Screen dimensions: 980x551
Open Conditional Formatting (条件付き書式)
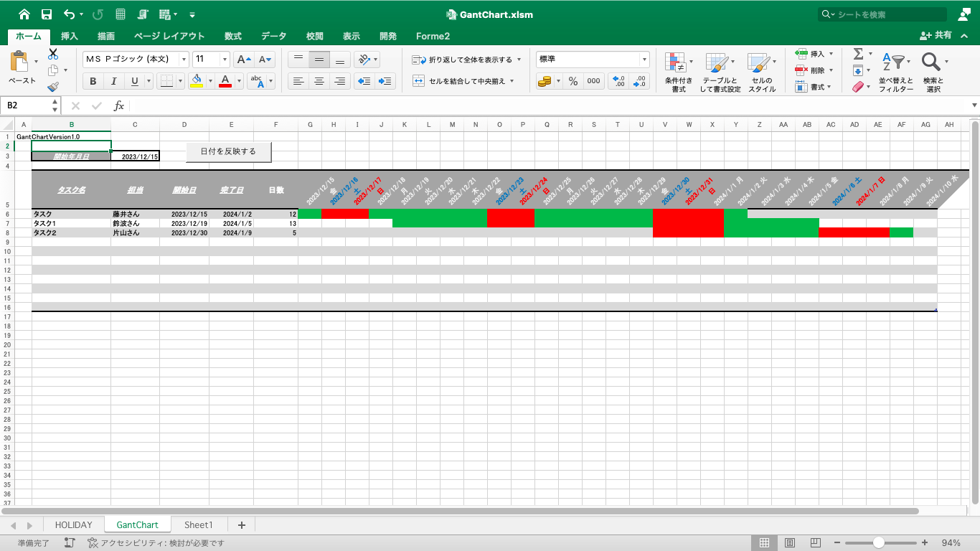click(x=678, y=72)
